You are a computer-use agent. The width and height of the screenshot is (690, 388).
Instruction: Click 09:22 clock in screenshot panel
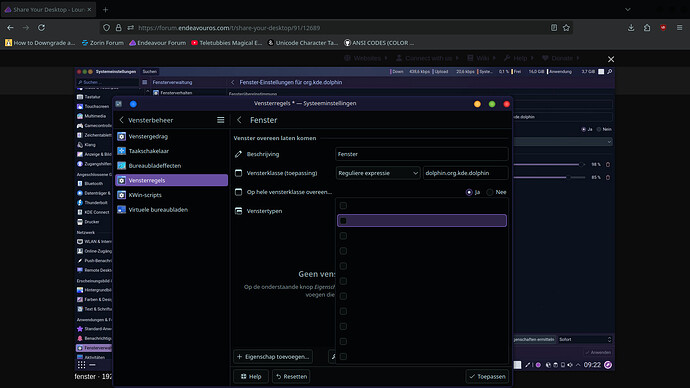(x=592, y=365)
